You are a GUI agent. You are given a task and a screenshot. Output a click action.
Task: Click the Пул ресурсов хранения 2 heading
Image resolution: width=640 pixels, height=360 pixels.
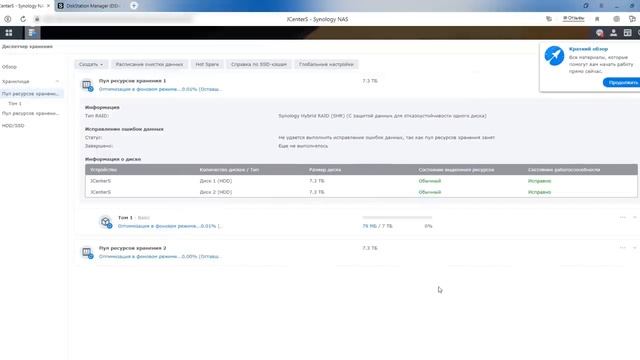click(132, 248)
